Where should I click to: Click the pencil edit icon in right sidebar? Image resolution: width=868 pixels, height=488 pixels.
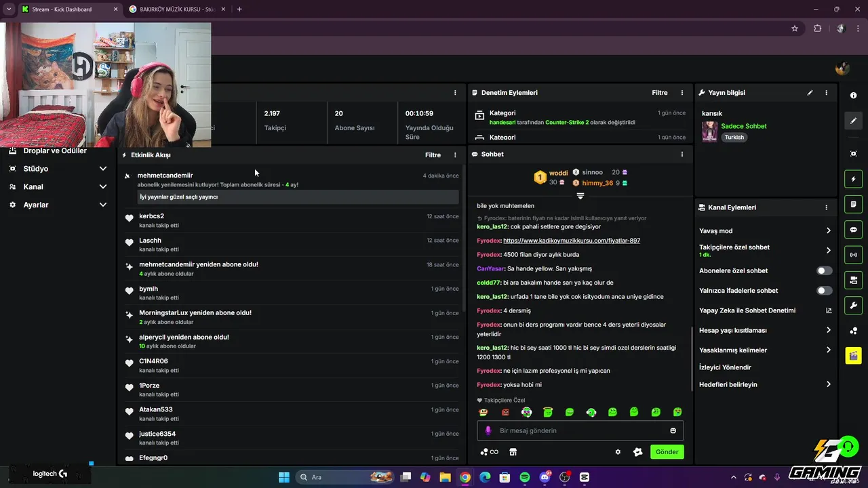(x=853, y=121)
